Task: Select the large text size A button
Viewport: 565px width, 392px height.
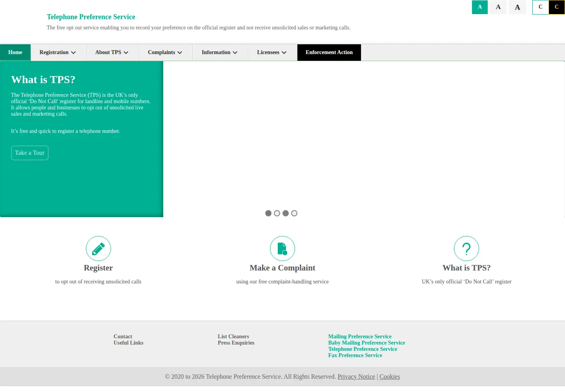Action: [518, 7]
